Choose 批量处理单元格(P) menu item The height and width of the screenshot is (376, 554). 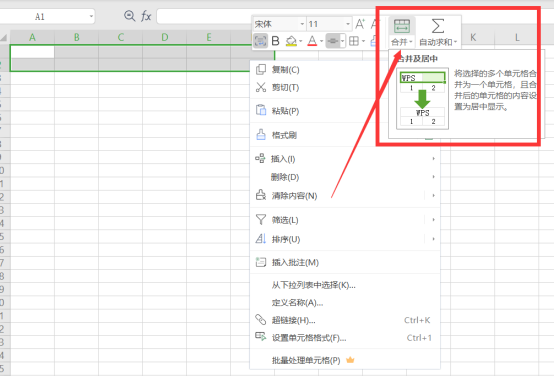coord(345,360)
